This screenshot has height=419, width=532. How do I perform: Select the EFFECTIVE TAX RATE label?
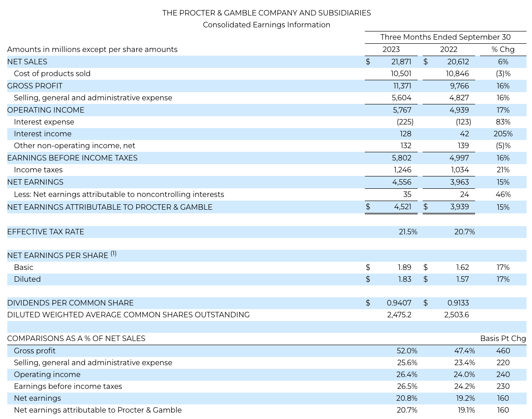coord(46,232)
